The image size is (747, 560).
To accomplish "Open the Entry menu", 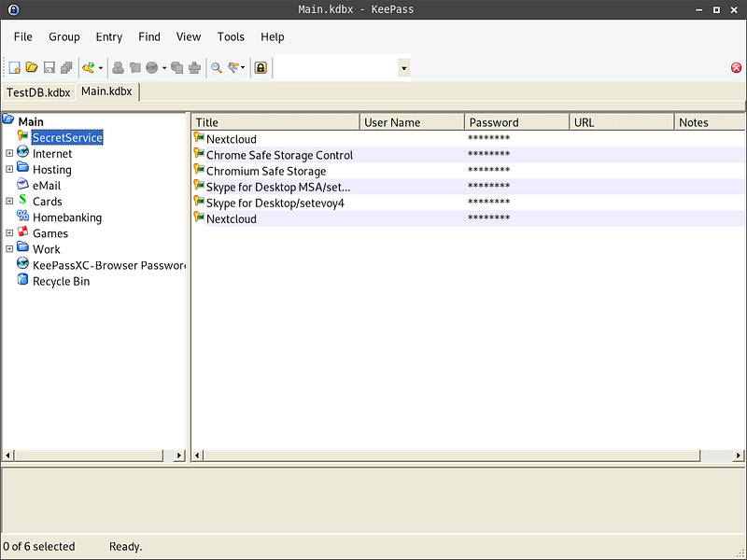I will [109, 36].
